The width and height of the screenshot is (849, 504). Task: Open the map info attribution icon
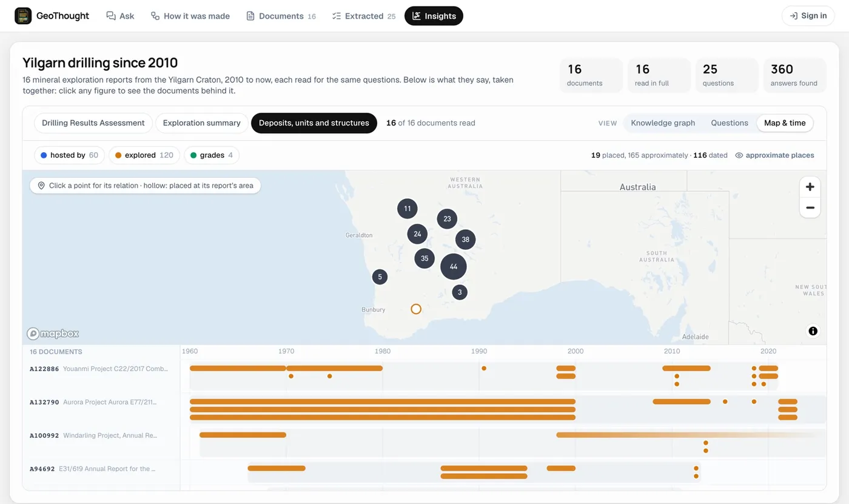coord(813,331)
